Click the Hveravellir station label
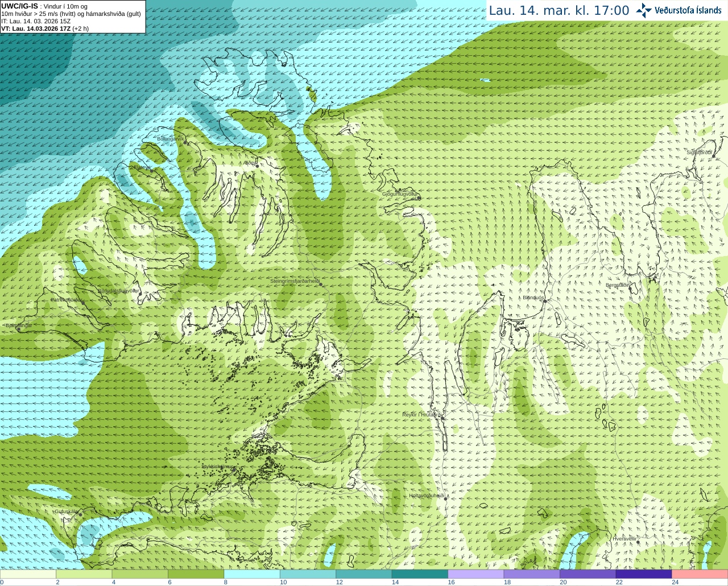728x586 pixels. tap(624, 538)
